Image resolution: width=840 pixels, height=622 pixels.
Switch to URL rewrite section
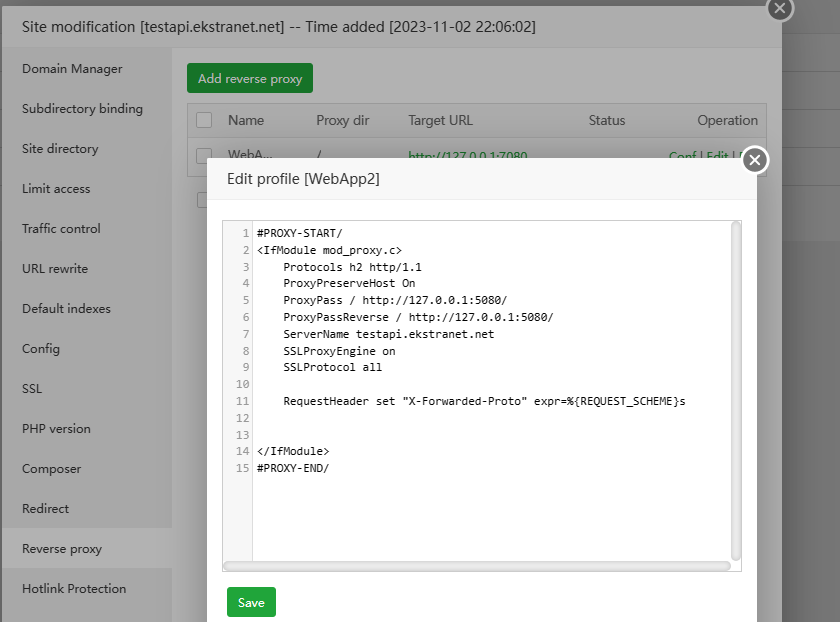coord(55,269)
